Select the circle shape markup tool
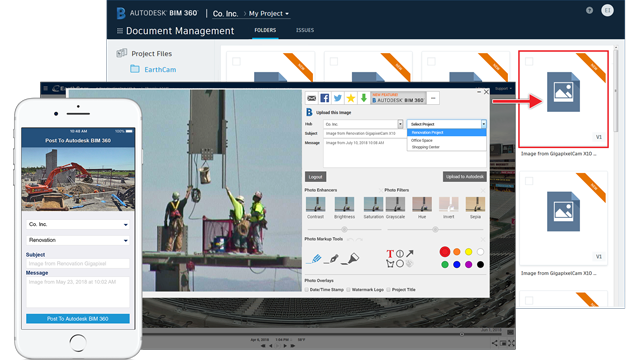The image size is (640, 360). click(400, 264)
